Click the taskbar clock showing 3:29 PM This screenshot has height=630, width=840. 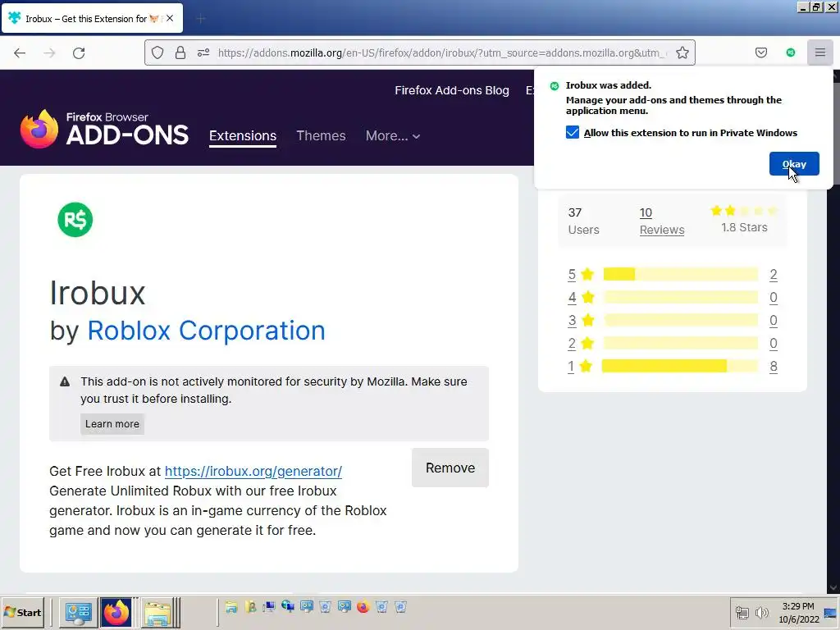pyautogui.click(x=798, y=612)
